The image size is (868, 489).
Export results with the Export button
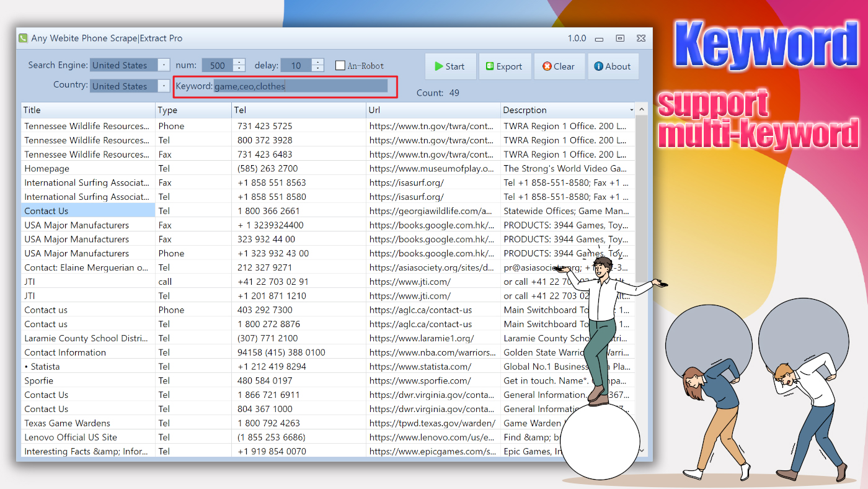pos(505,66)
